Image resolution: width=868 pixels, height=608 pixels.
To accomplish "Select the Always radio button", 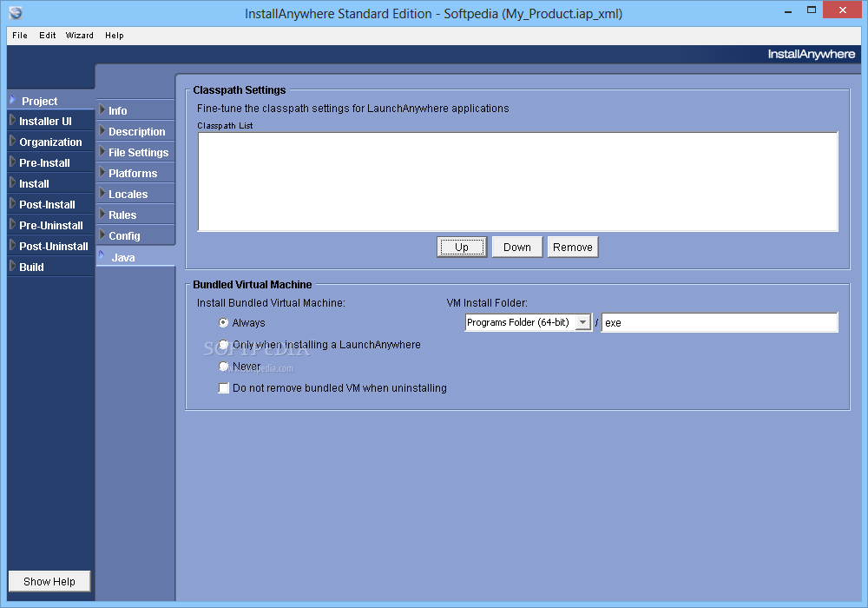I will click(x=224, y=322).
